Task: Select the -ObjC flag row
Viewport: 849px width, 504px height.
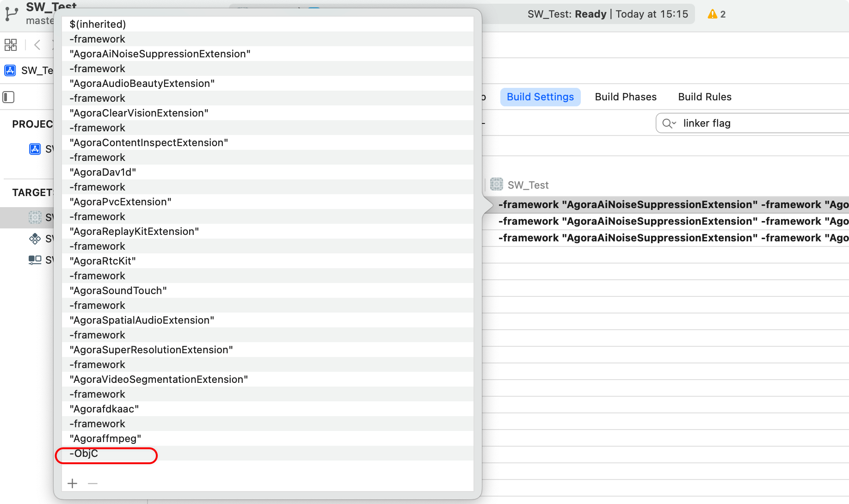Action: coord(267,453)
